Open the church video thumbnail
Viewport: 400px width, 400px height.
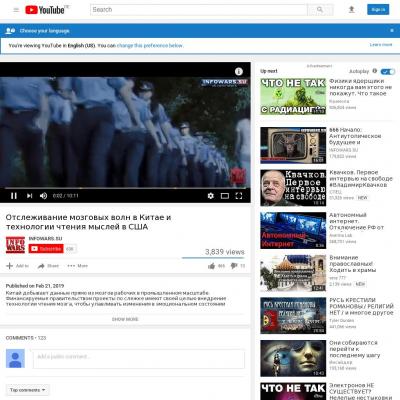pos(293,273)
